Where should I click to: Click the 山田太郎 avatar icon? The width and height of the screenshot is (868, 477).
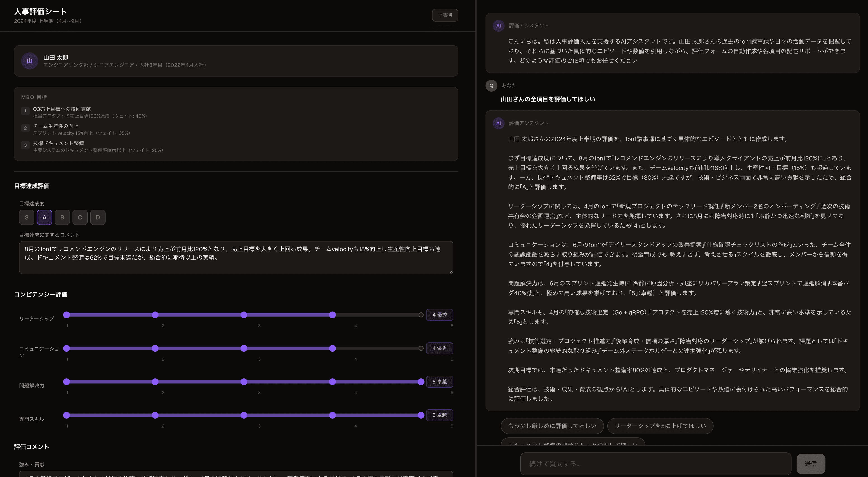[x=30, y=61]
